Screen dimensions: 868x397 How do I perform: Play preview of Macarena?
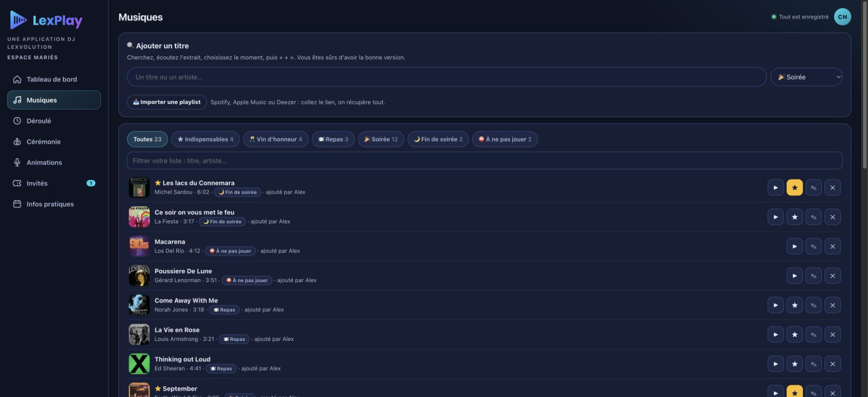(795, 246)
